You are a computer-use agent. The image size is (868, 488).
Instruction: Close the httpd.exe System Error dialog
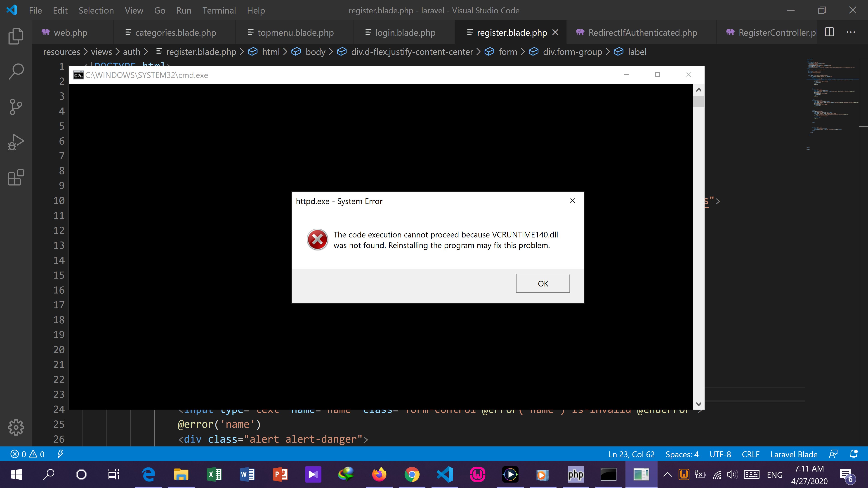point(573,201)
